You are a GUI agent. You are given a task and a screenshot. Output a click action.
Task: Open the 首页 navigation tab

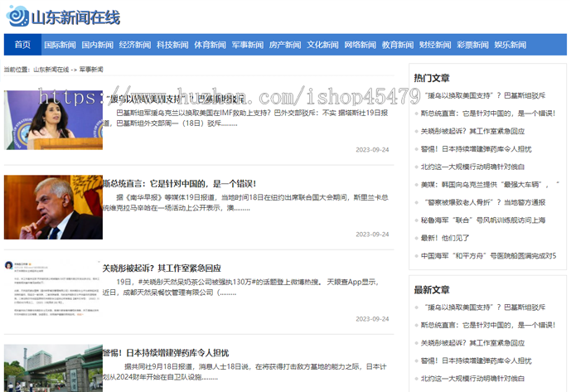22,45
